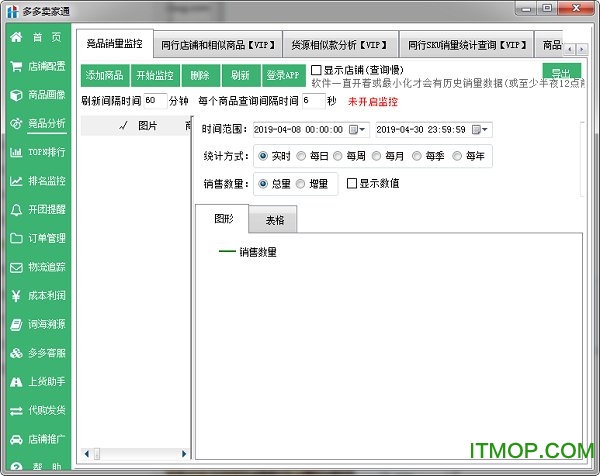Click the 添加商品 button
Image resolution: width=600 pixels, height=476 pixels.
pyautogui.click(x=105, y=76)
